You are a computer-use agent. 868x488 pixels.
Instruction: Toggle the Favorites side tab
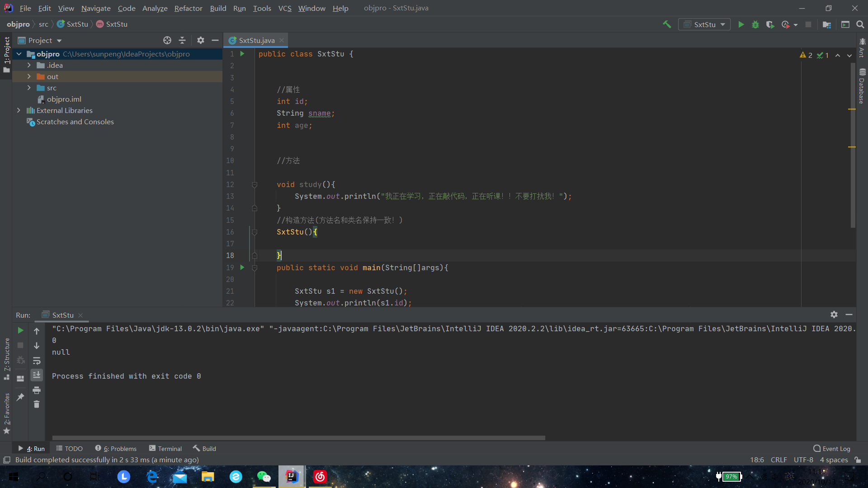tap(6, 413)
